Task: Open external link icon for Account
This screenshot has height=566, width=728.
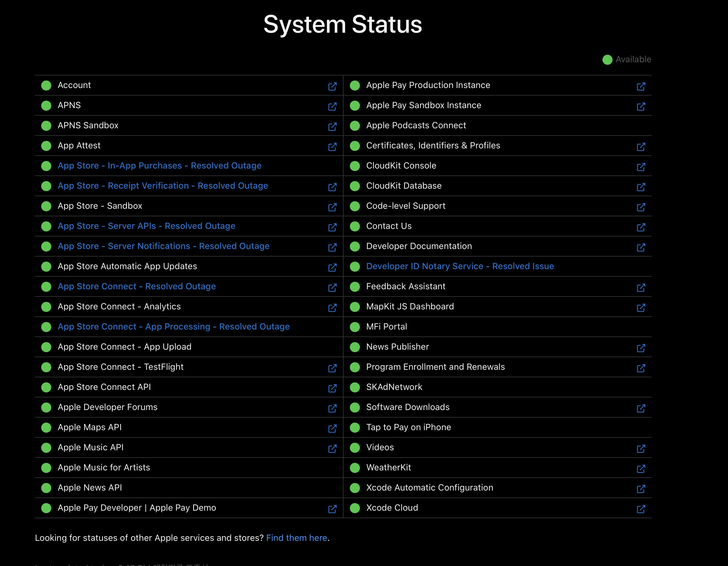Action: 332,86
